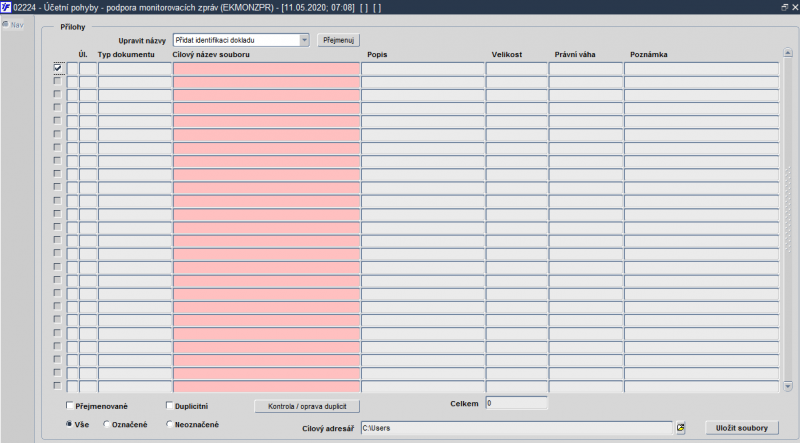Click the first row's Typ dokumentu field

pos(135,68)
